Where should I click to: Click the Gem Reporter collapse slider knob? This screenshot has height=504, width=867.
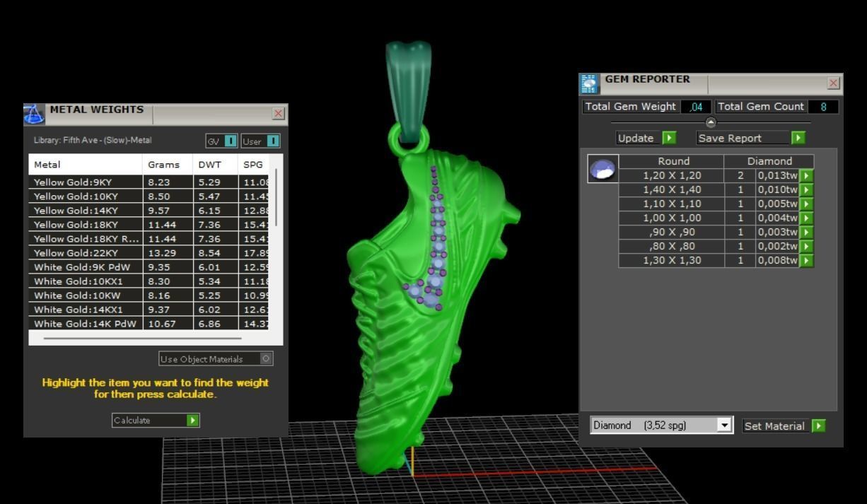click(711, 122)
